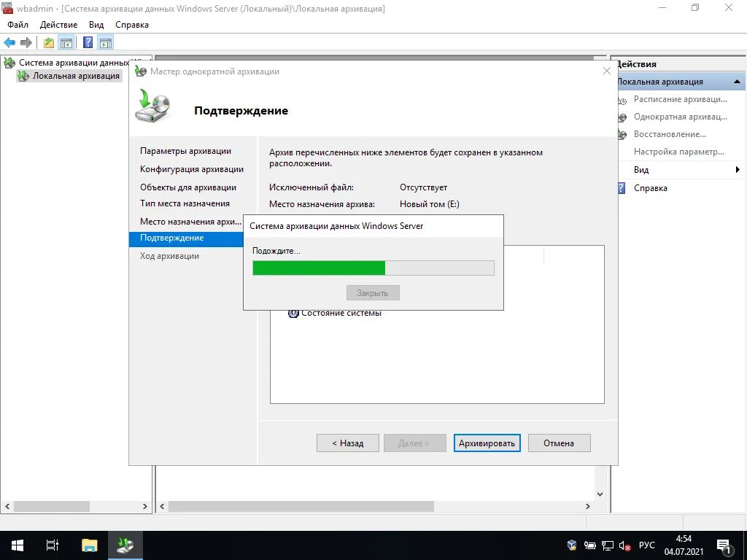Go to Объекты для архивации step
747x560 pixels.
tap(187, 187)
